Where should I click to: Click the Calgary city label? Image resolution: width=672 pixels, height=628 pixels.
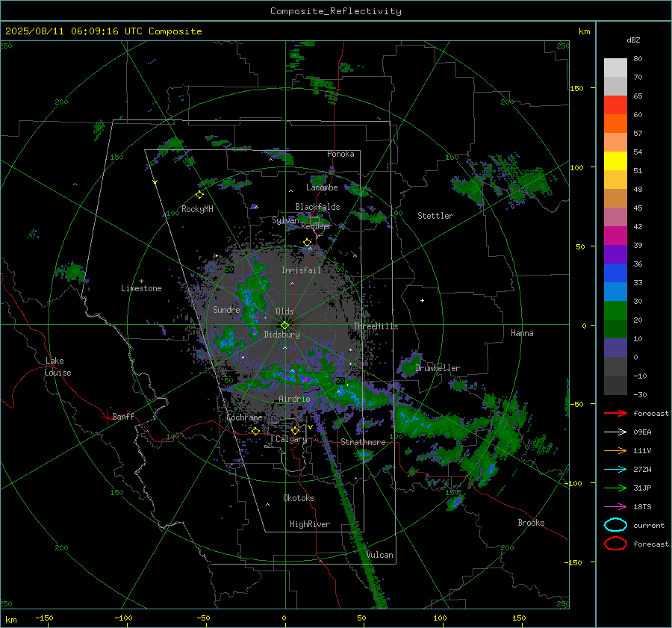tap(291, 439)
